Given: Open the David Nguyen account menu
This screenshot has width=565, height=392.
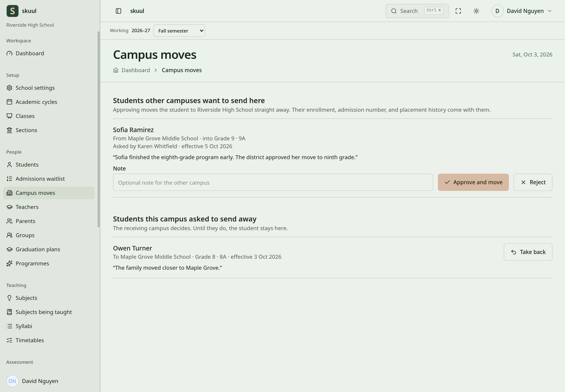Looking at the screenshot, I should (522, 11).
